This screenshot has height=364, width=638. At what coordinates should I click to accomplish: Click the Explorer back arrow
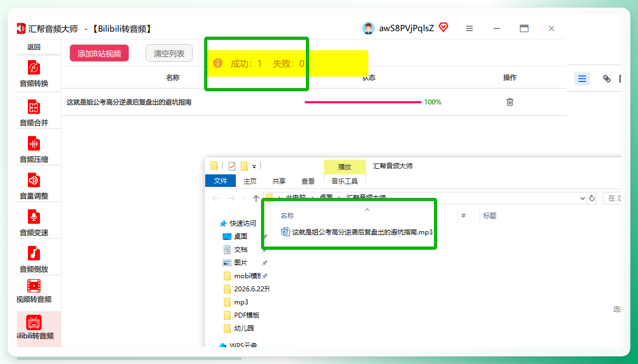pos(216,198)
